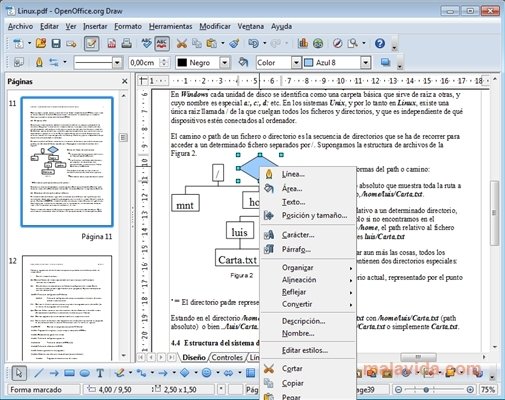Click the Area paint bucket toolbar icon
The height and width of the screenshot is (400, 505).
coord(243,62)
